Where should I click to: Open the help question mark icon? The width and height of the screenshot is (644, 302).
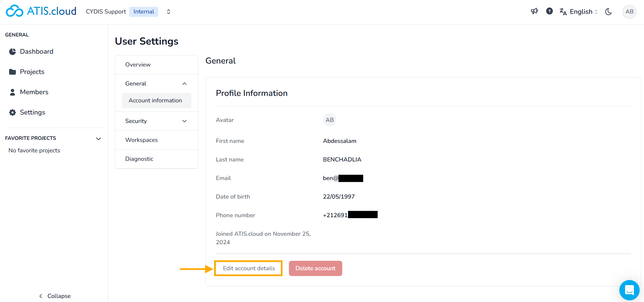[549, 11]
